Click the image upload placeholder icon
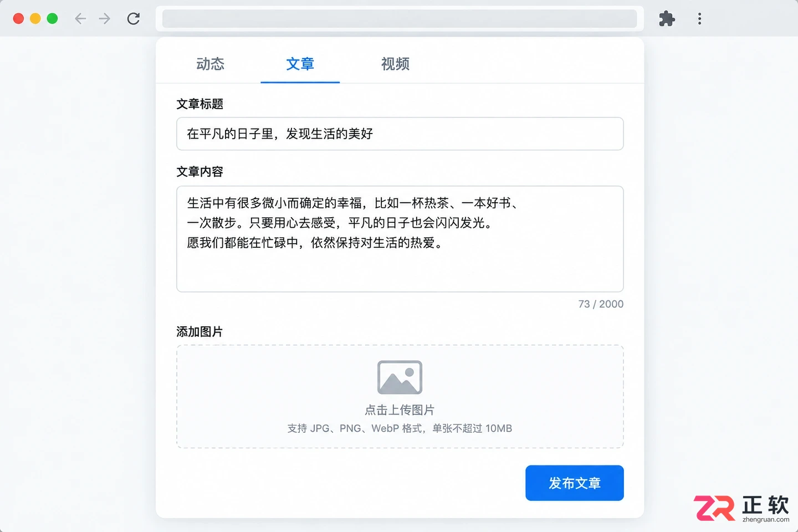798x532 pixels. point(400,377)
